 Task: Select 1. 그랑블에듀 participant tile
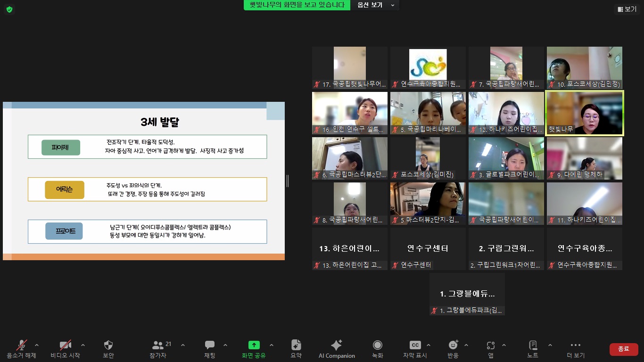click(x=467, y=294)
